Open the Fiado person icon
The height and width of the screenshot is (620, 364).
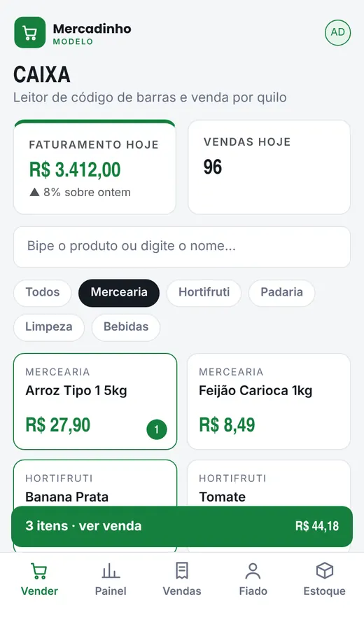[x=253, y=571]
